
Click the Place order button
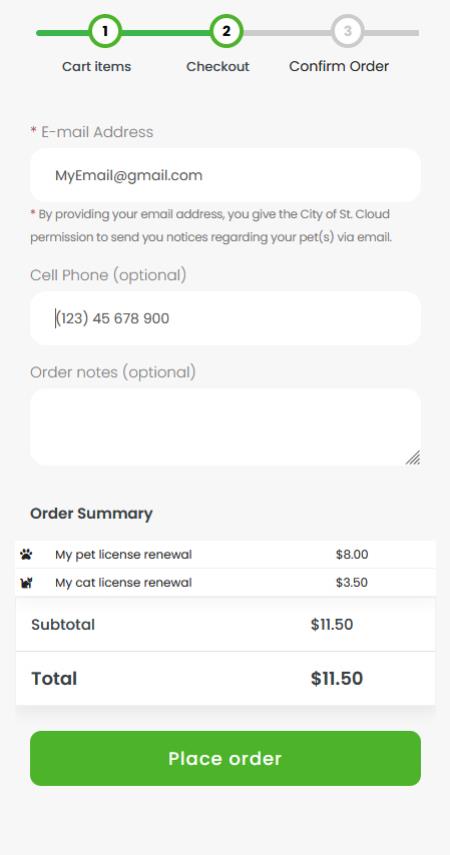225,758
